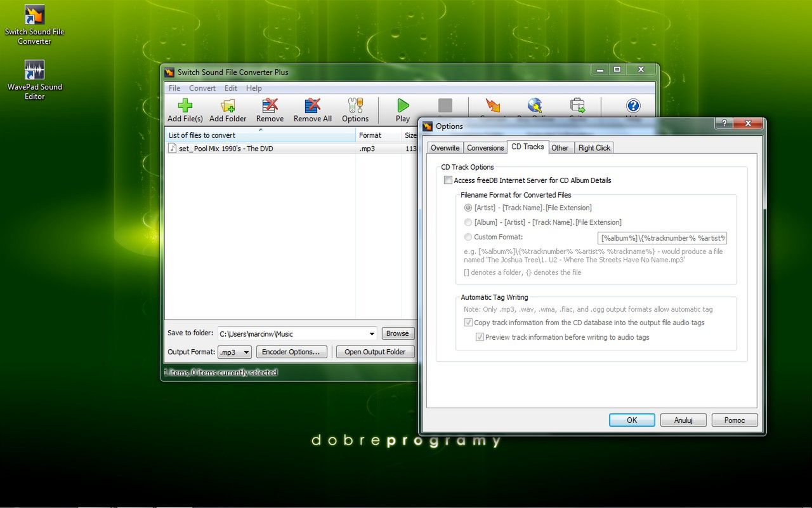Switch to the Other tab
Screen dimensions: 812x508
pyautogui.click(x=560, y=148)
